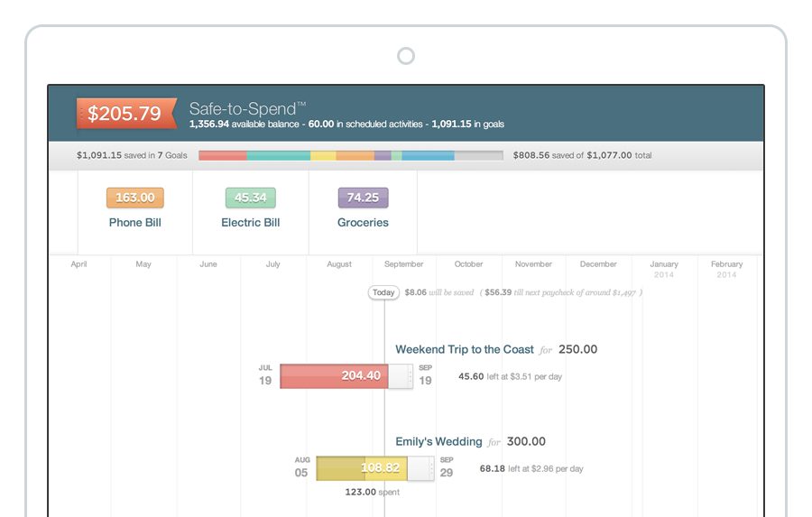Click the $205.79 Safe-to-Spend badge

(125, 114)
